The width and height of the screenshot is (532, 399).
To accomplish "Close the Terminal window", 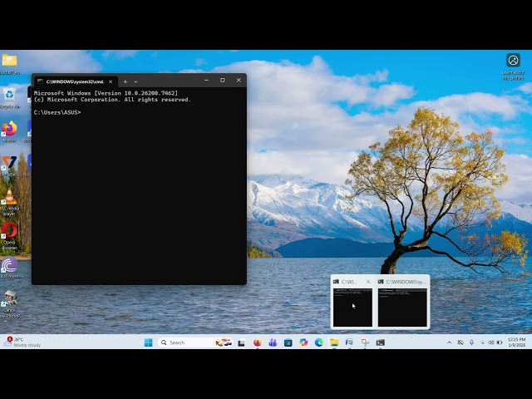I will (x=239, y=81).
